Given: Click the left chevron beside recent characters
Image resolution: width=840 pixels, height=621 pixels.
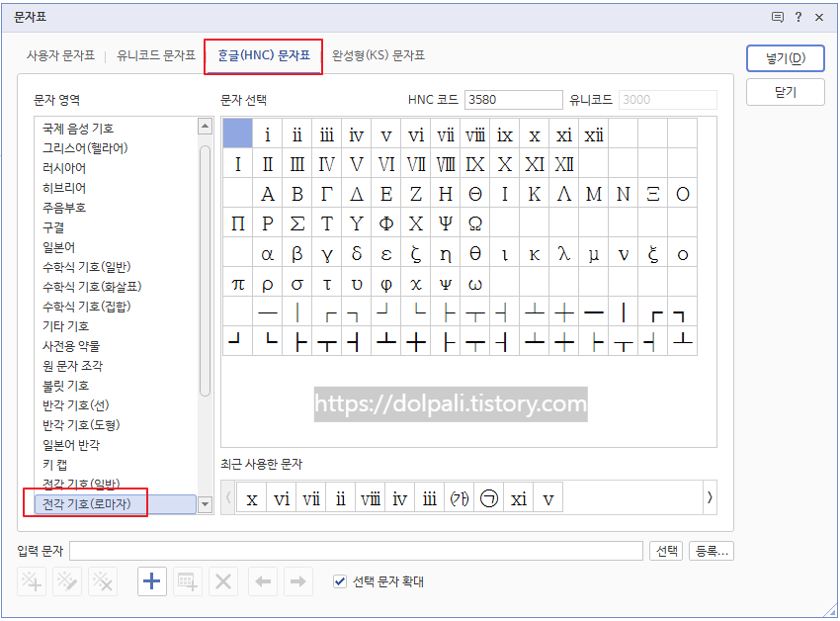Looking at the screenshot, I should [228, 497].
